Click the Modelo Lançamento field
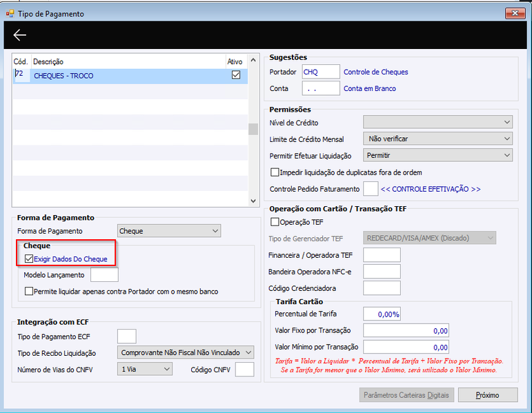This screenshot has height=413, width=532. point(104,275)
